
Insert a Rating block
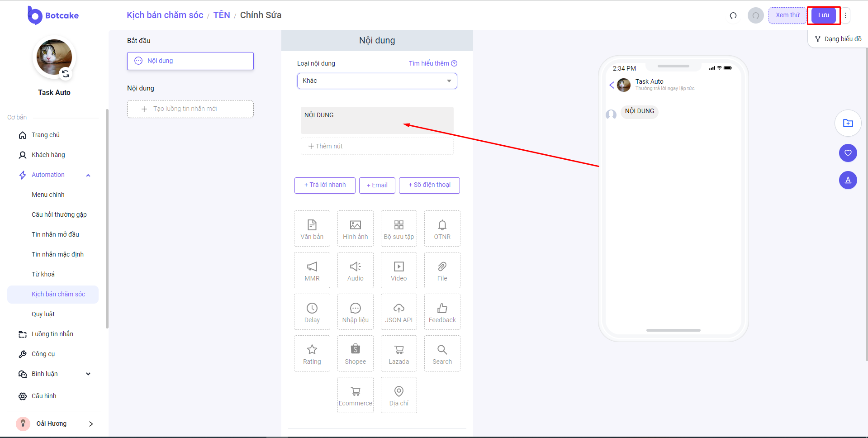(x=312, y=353)
